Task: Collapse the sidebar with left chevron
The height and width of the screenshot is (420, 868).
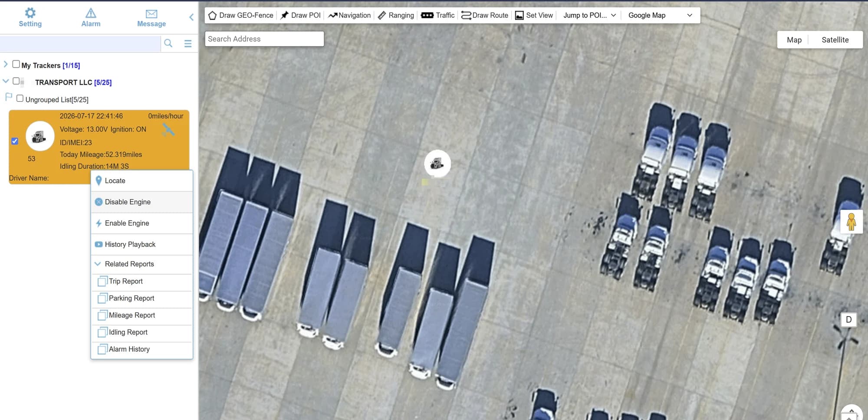Action: tap(191, 17)
